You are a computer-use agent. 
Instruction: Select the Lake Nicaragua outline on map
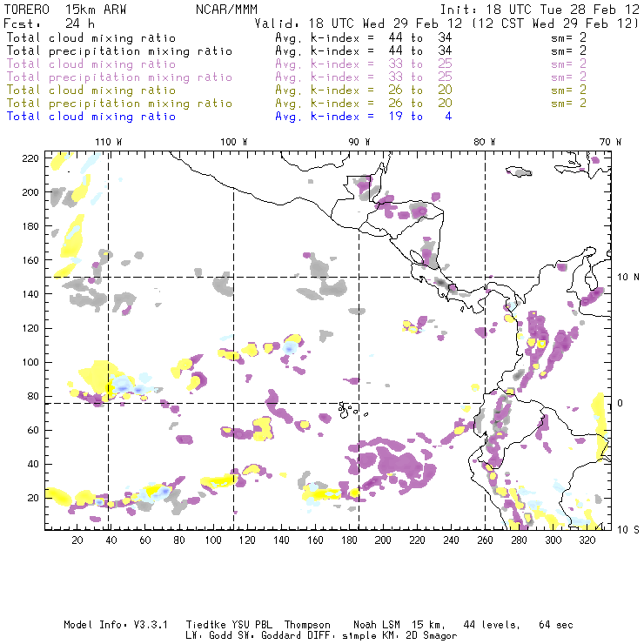417,257
